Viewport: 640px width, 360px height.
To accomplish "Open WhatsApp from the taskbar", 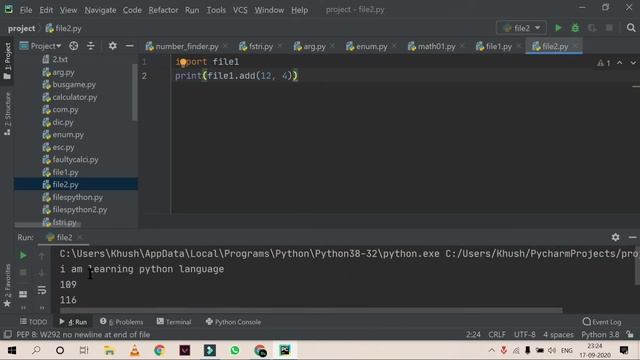I will click(235, 350).
